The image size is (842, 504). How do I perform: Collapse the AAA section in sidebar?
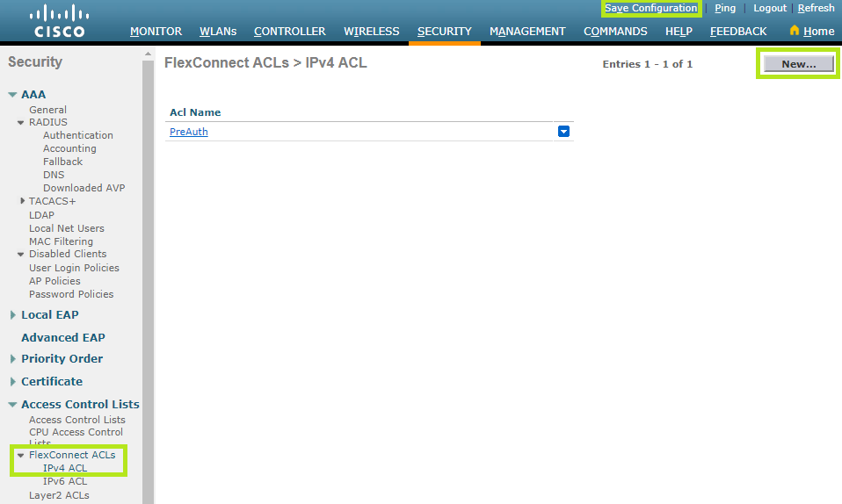(x=12, y=95)
